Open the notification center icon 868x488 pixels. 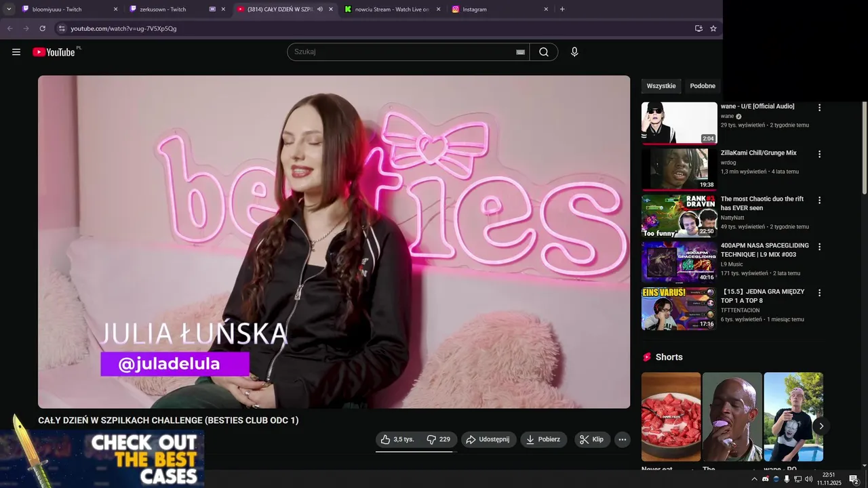(x=854, y=479)
